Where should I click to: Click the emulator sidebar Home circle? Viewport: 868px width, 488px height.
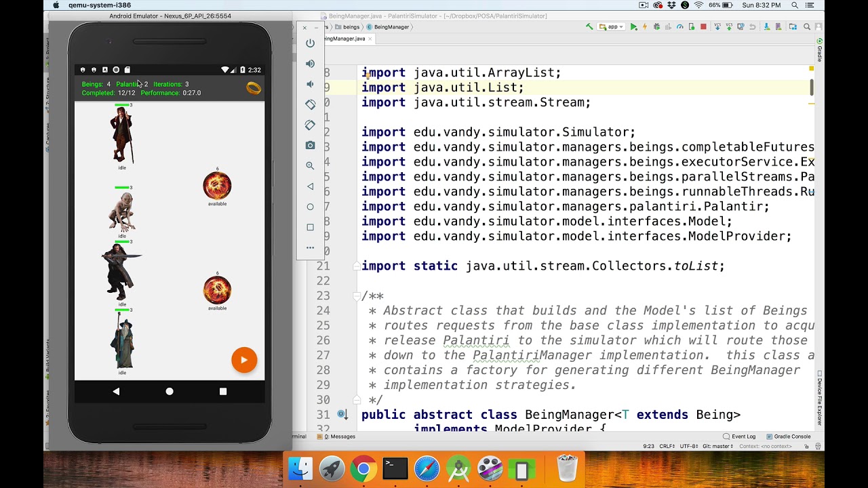[310, 207]
